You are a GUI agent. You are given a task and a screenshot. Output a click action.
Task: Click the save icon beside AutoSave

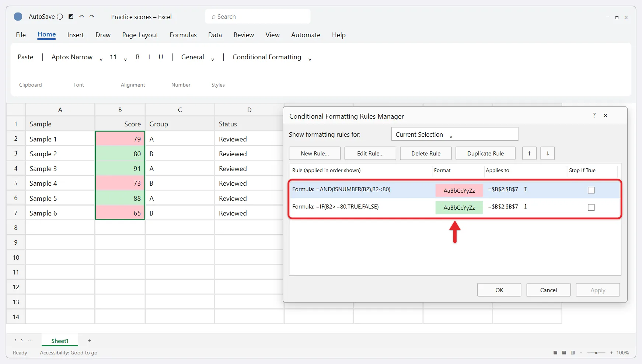[x=71, y=17]
